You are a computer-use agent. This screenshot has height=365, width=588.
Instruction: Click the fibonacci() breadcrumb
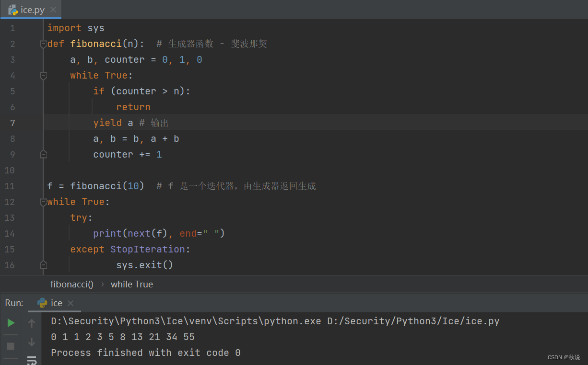pyautogui.click(x=72, y=285)
